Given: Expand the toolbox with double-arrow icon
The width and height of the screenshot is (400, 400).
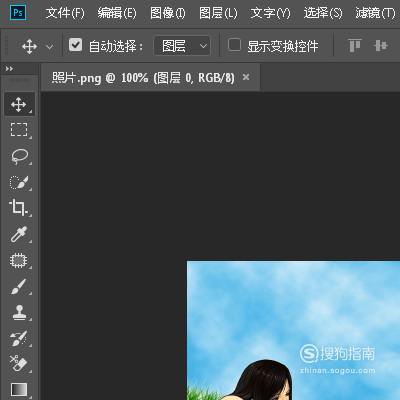Looking at the screenshot, I should (9, 69).
